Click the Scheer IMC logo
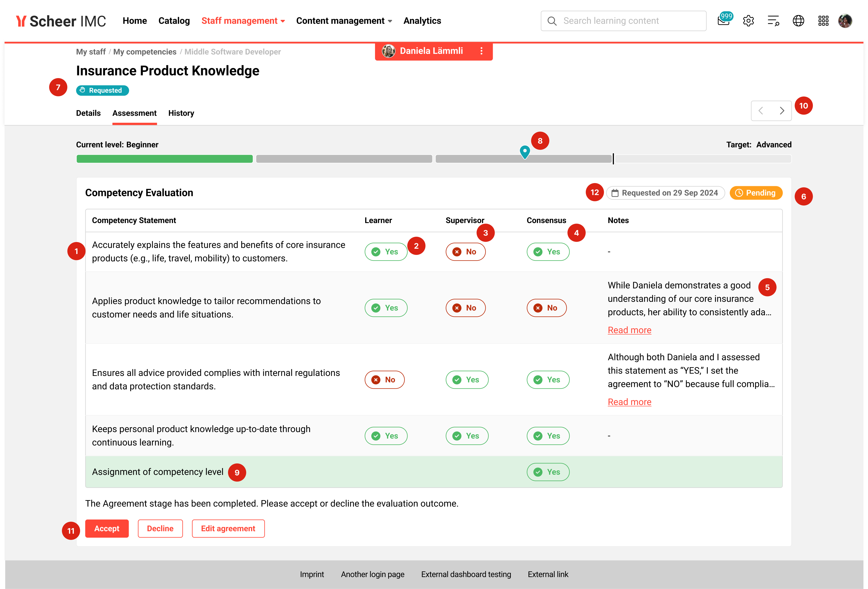Viewport: 868px width, 589px height. [61, 21]
